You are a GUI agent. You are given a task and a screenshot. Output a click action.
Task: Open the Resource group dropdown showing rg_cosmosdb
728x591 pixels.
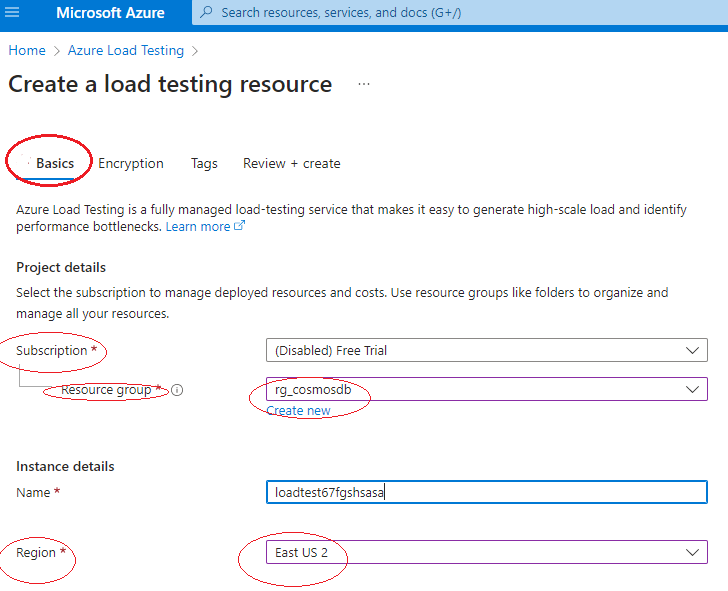coord(486,389)
